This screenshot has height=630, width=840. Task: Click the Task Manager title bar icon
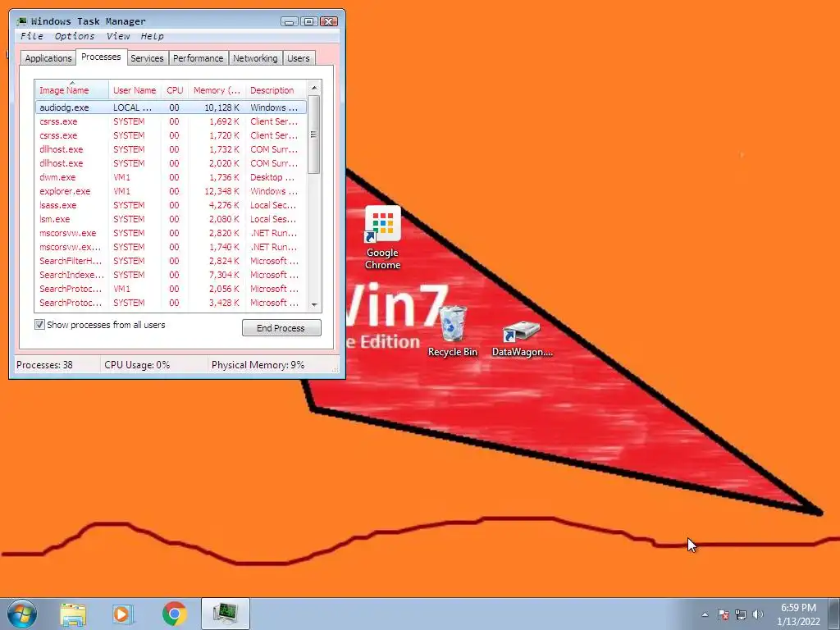click(x=22, y=21)
